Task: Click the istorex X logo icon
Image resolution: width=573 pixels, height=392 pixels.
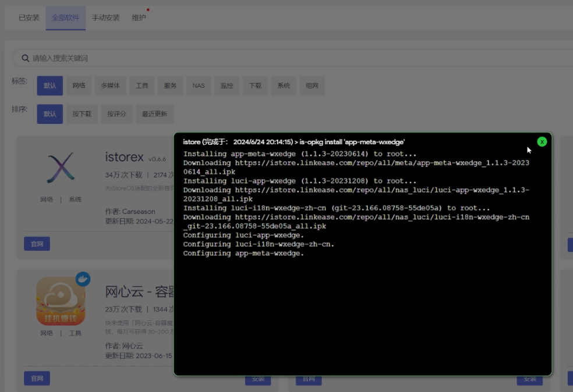Action: tap(61, 168)
